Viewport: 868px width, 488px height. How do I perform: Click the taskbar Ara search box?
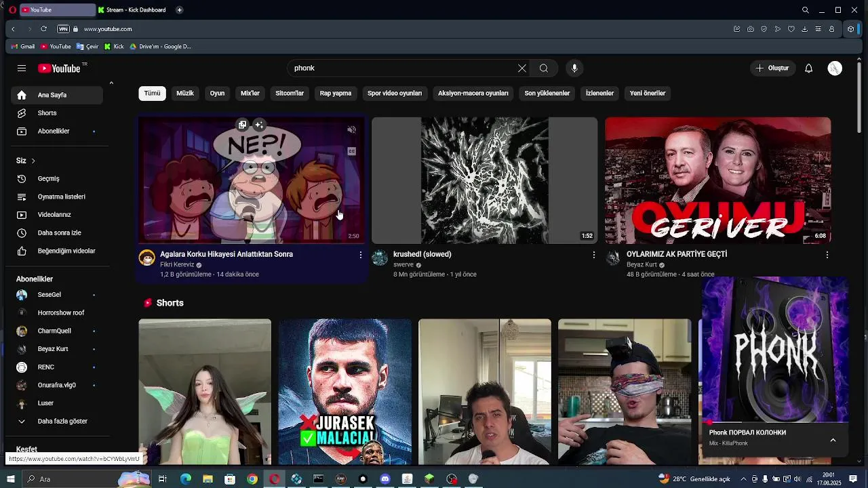coord(87,479)
